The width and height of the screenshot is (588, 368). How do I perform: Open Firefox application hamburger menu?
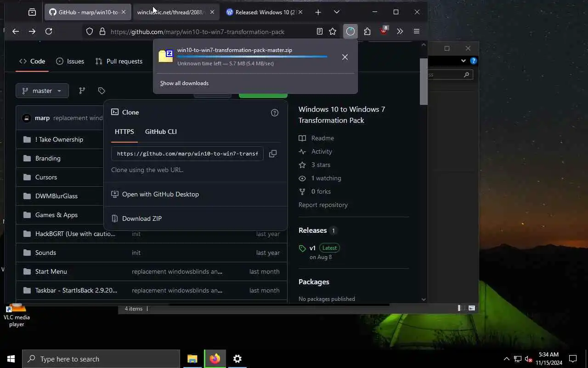coord(417,31)
